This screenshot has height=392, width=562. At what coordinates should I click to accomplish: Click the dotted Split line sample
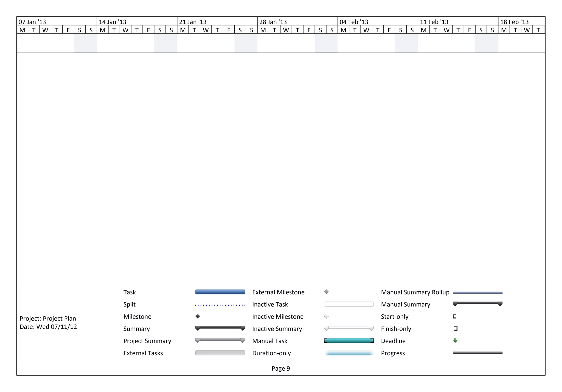click(220, 305)
